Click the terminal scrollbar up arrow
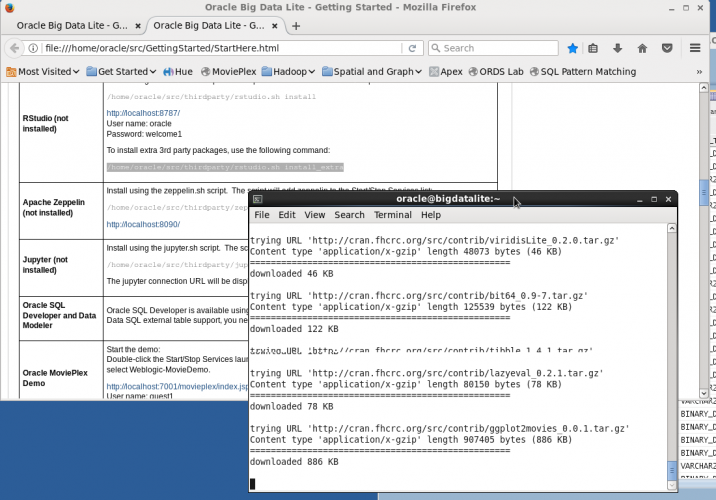716x500 pixels. [x=672, y=228]
